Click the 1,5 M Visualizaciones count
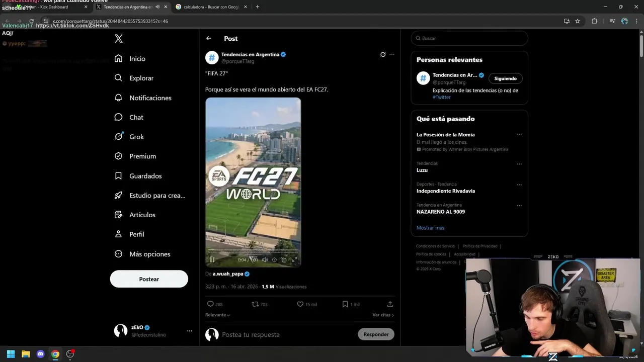 (284, 287)
